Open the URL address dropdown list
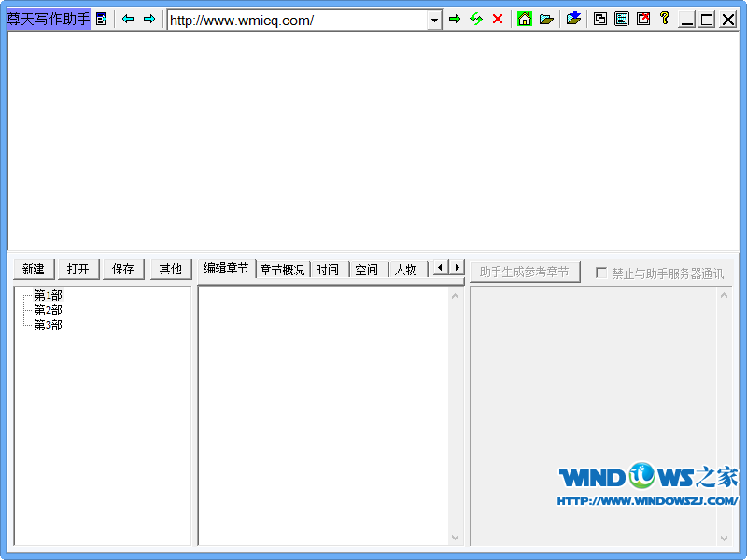Image resolution: width=747 pixels, height=560 pixels. [434, 20]
